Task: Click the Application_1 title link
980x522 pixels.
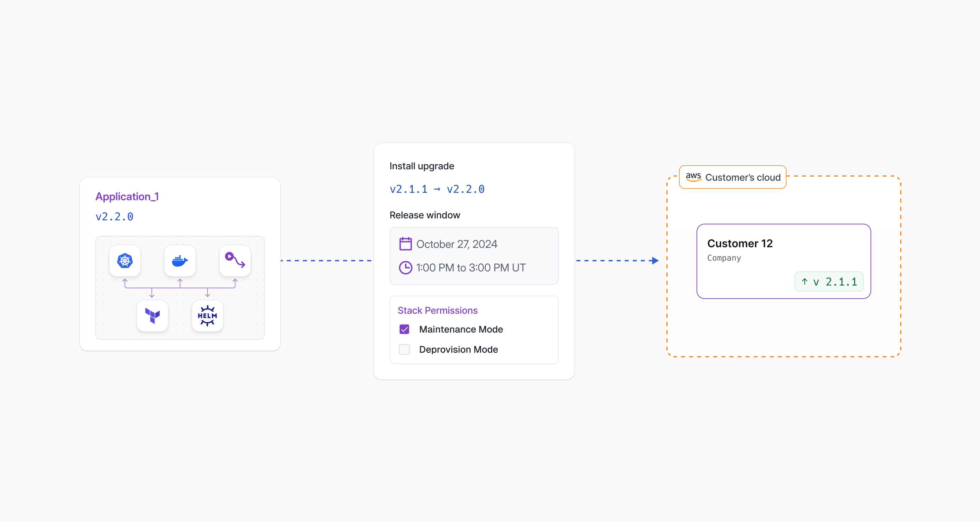Action: (127, 197)
